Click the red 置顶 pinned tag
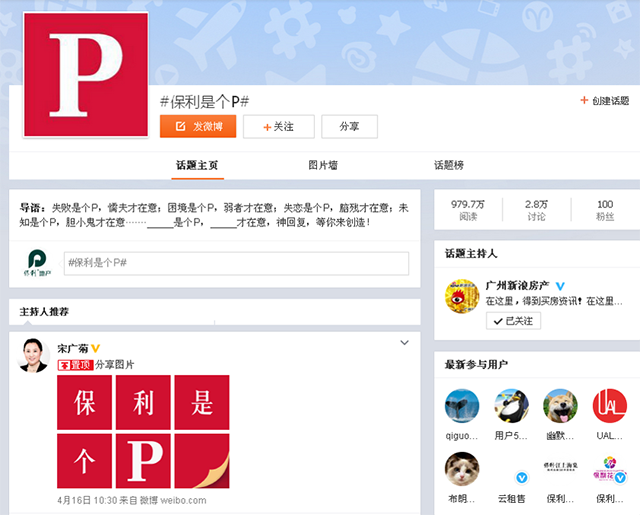Screen dimensions: 640x515 tap(76, 365)
